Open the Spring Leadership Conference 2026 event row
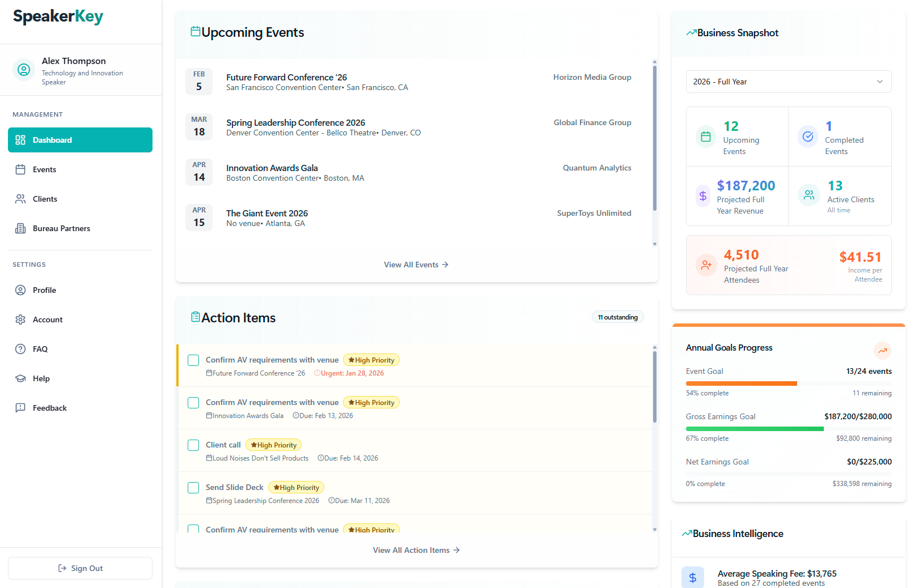The width and height of the screenshot is (919, 588). [414, 127]
